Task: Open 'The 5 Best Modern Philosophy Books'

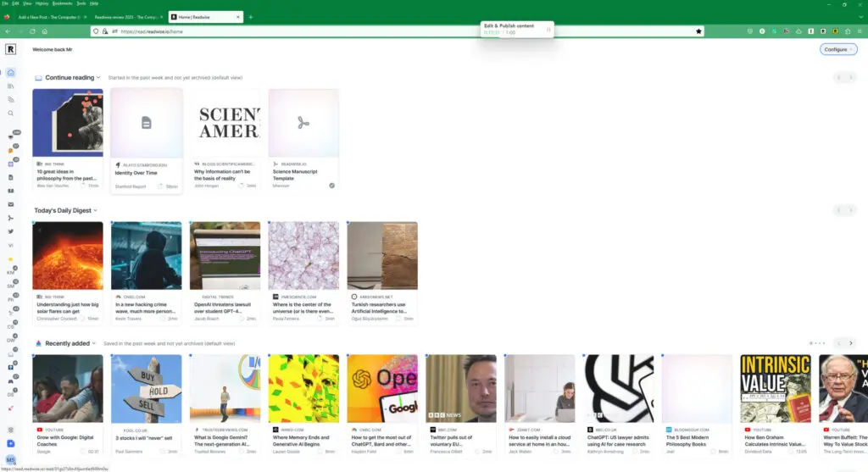Action: 697,405
